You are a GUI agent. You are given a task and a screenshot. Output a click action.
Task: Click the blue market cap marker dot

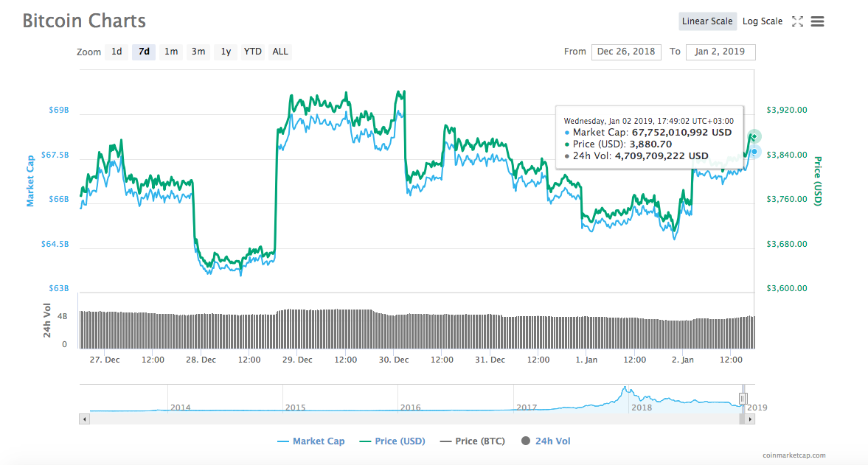tap(754, 152)
